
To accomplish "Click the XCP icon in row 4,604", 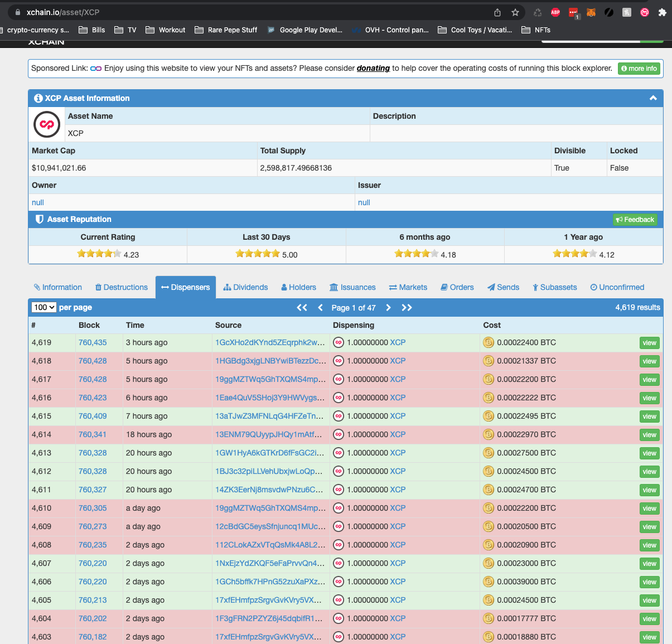I will (339, 618).
